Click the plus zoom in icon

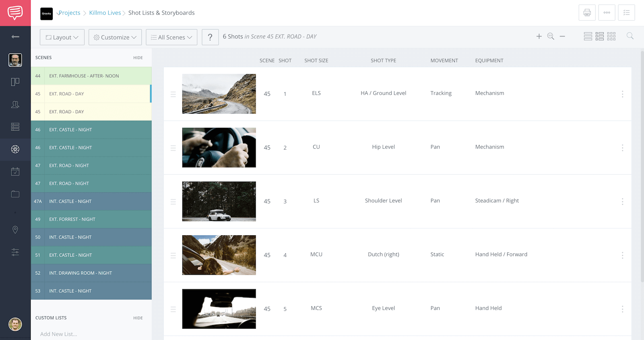point(539,36)
